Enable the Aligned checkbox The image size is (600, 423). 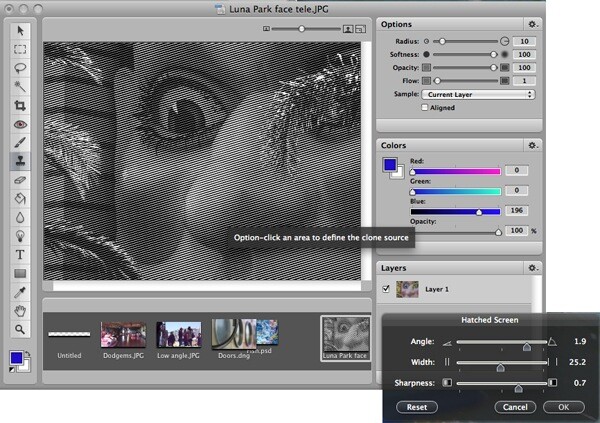pos(424,108)
